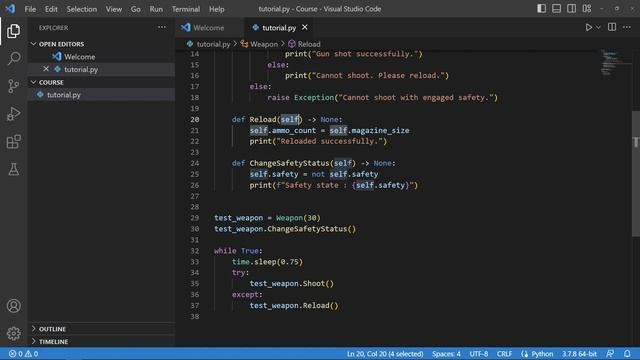Screen dimensions: 640x360
Task: Open the File menu
Action: point(30,9)
